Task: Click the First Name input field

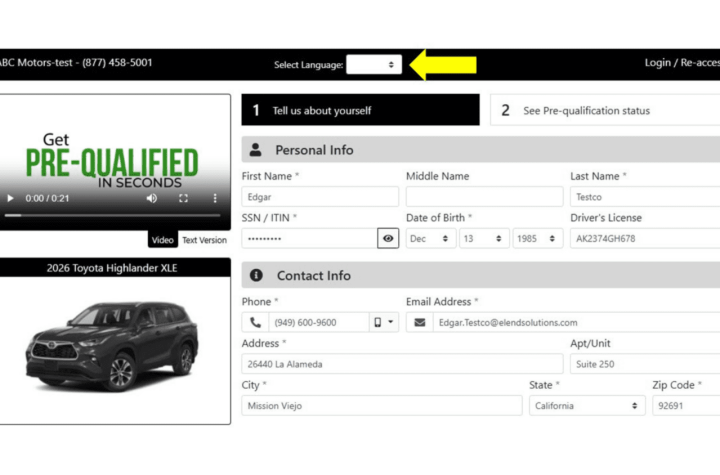Action: click(x=320, y=197)
